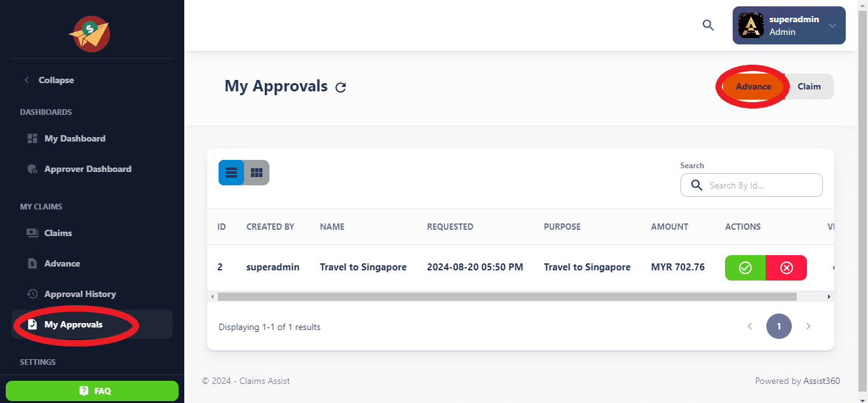Go to next results page
Screen dimensions: 868x403
pos(808,326)
